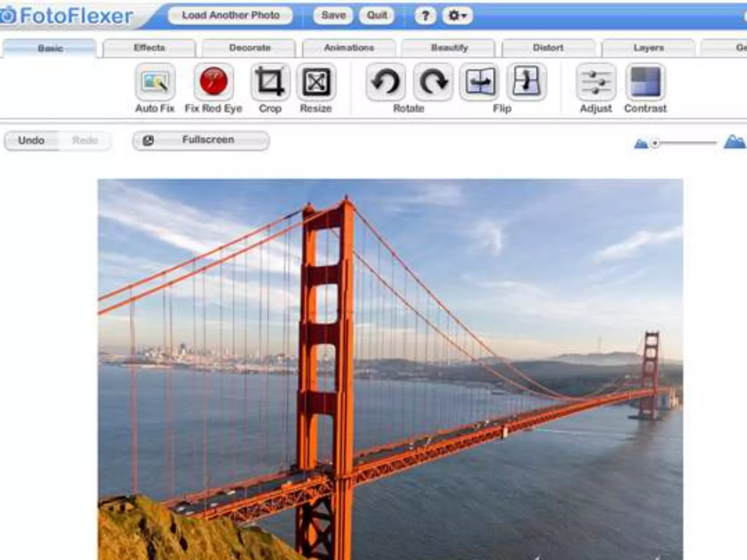Activate the Crop tool
Screen dimensions: 747x560
point(270,82)
